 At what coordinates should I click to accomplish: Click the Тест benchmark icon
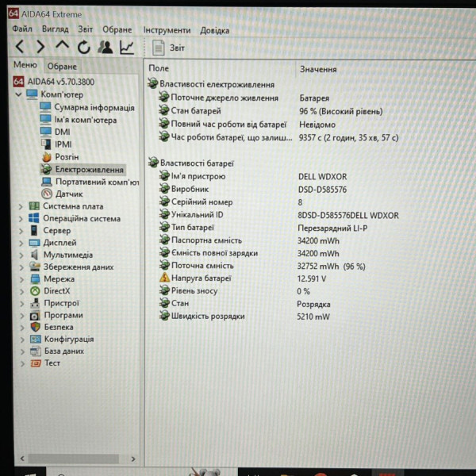point(36,363)
